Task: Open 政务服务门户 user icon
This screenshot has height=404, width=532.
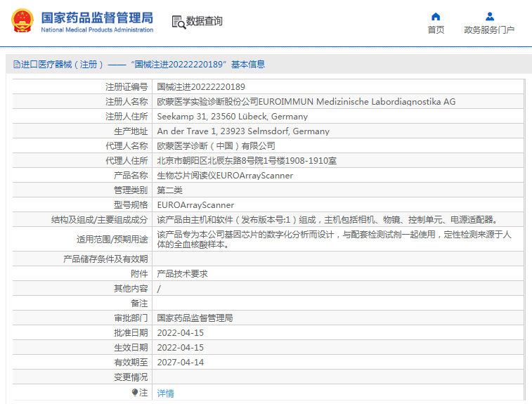Action: pos(490,16)
